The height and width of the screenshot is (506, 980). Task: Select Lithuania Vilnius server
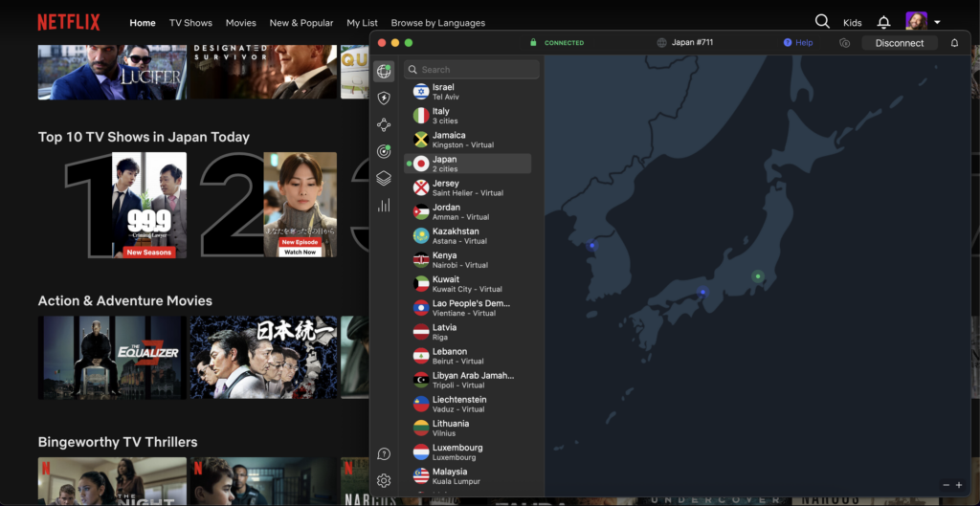coord(467,428)
